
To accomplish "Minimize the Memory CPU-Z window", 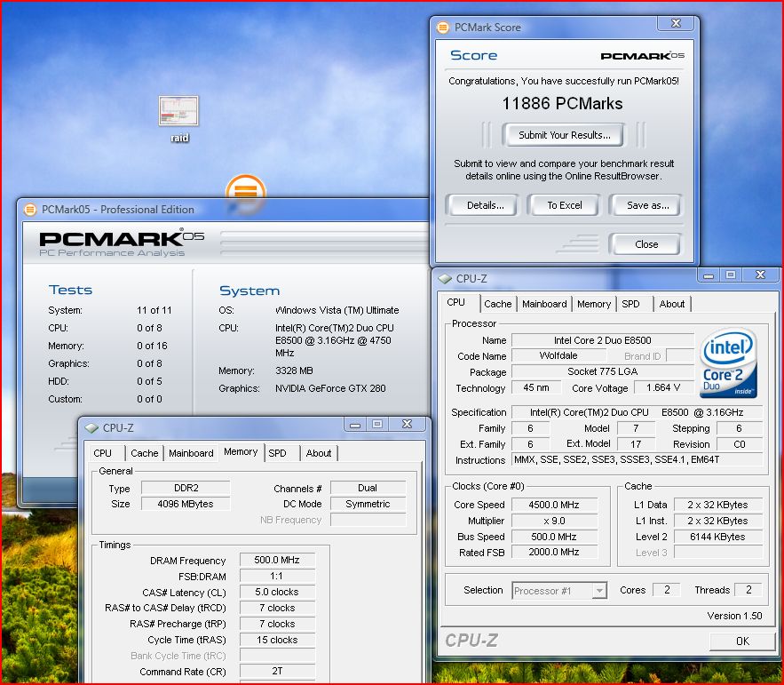I will tap(355, 425).
